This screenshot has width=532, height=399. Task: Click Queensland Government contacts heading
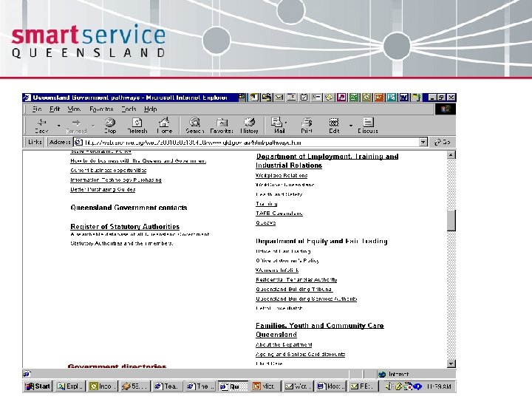[129, 208]
